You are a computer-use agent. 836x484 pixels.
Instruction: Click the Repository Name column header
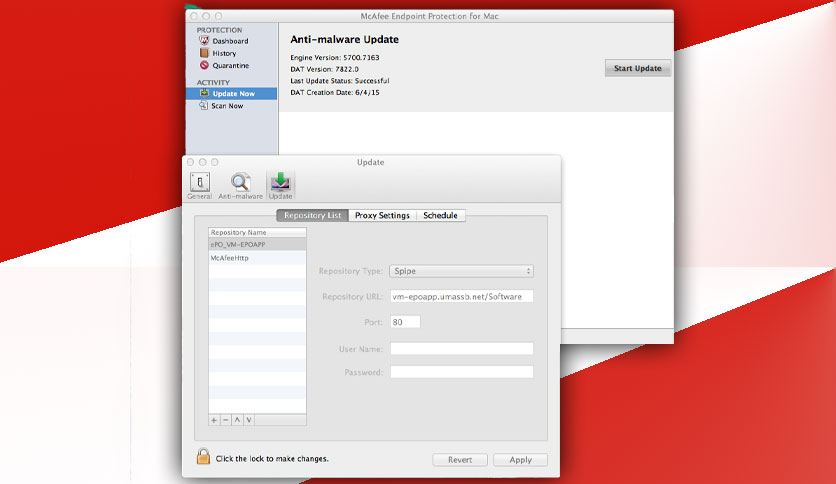pyautogui.click(x=258, y=232)
